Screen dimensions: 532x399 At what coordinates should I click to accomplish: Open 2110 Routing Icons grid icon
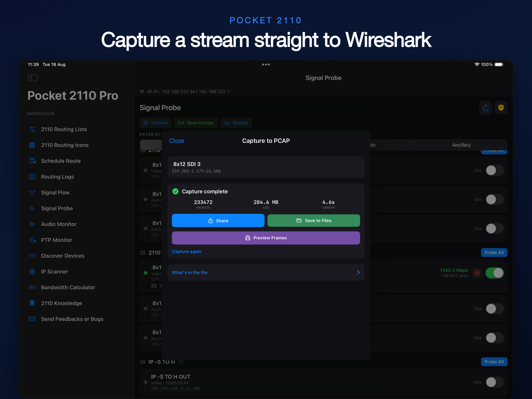(x=32, y=145)
